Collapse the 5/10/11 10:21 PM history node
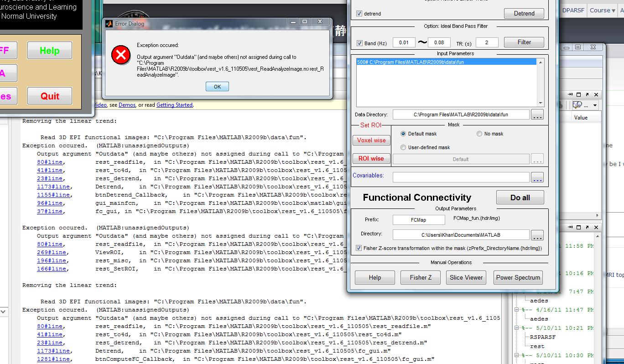Screen dimensions: 624x364 coord(517,328)
